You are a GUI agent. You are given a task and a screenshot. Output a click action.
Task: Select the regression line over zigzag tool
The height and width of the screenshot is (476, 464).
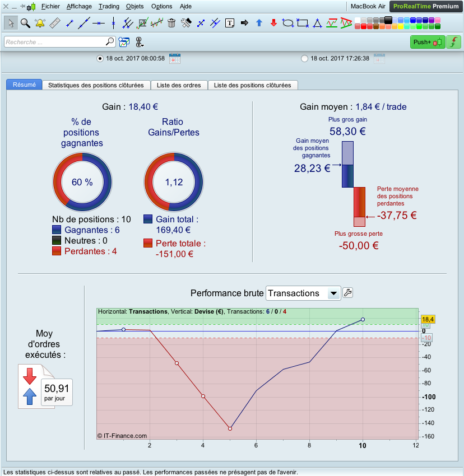pyautogui.click(x=157, y=23)
